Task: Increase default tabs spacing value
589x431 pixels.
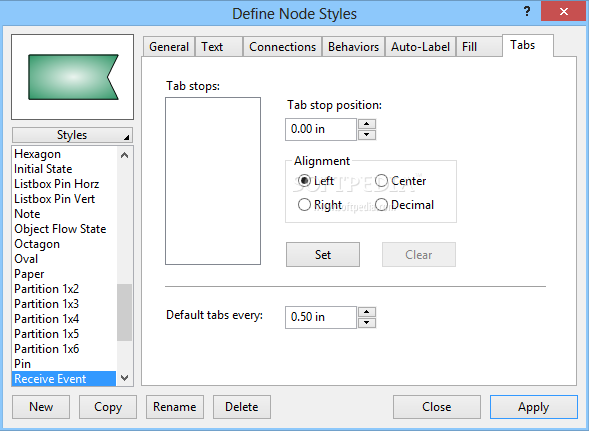Action: 367,312
